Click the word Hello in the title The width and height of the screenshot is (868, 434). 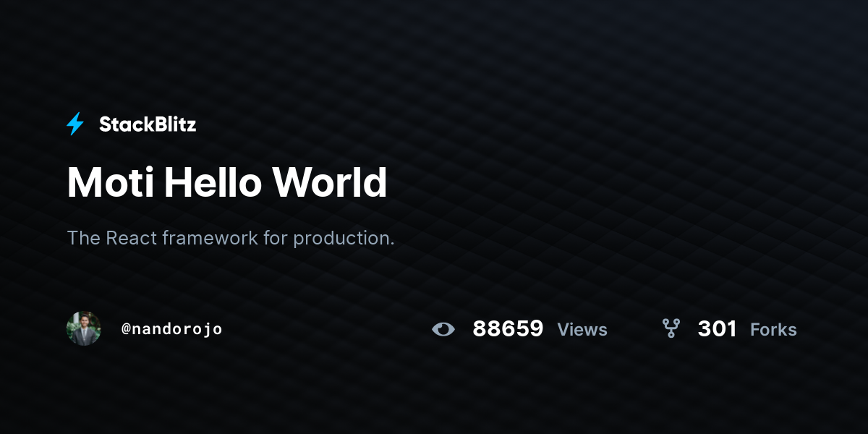[213, 182]
